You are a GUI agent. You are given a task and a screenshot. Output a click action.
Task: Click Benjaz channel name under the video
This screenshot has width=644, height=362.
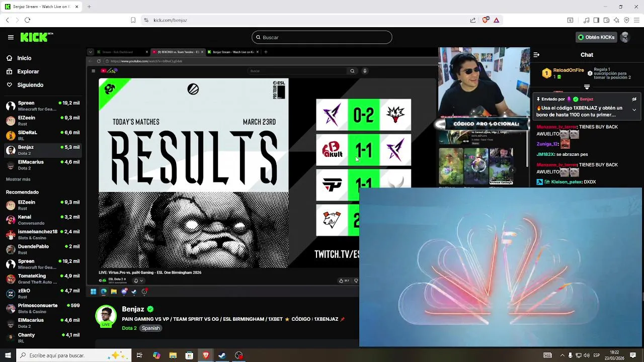click(133, 309)
